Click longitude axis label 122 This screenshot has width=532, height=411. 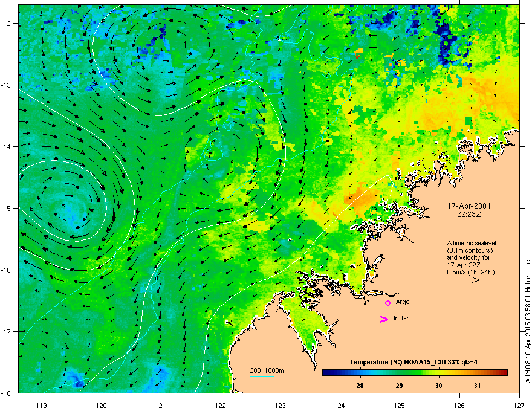pos(221,405)
